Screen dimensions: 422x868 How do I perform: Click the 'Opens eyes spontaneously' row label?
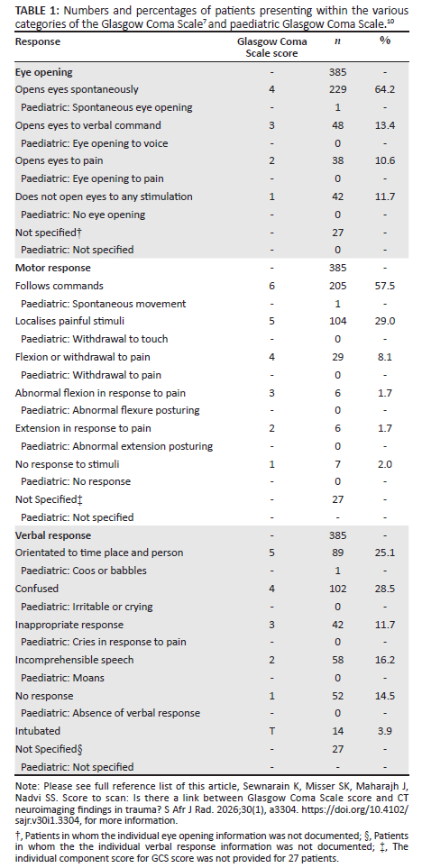[77, 89]
